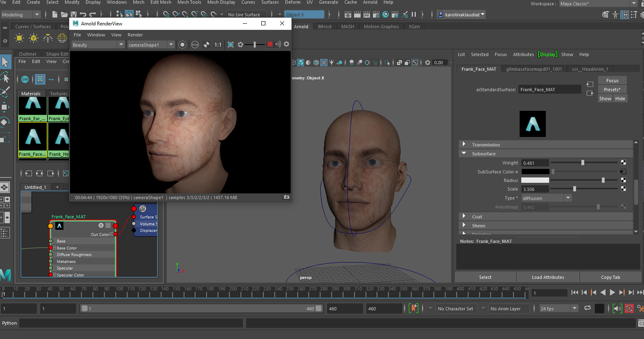Click map button next to Weight
This screenshot has height=339, width=644.
[x=623, y=163]
